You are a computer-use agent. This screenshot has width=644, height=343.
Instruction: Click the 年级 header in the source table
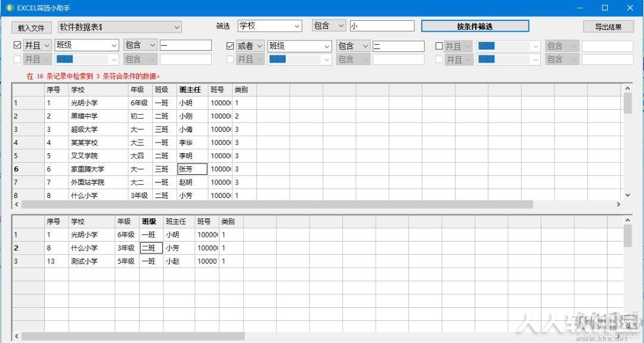click(x=141, y=89)
